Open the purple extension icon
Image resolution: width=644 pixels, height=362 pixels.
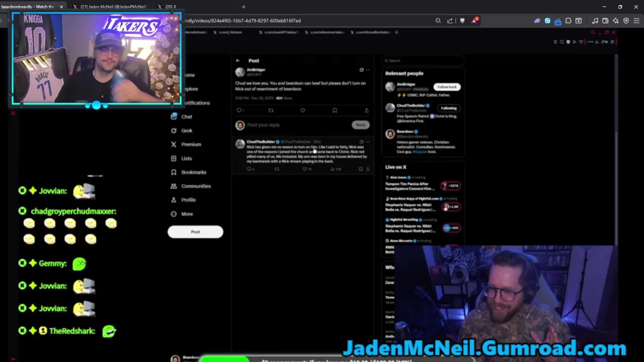point(537,21)
